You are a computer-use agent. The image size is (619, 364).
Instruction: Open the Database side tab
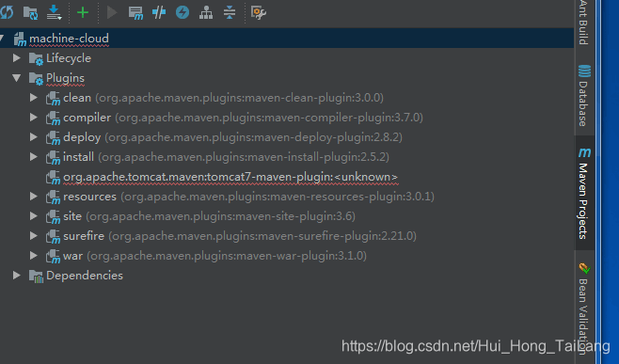click(x=584, y=95)
